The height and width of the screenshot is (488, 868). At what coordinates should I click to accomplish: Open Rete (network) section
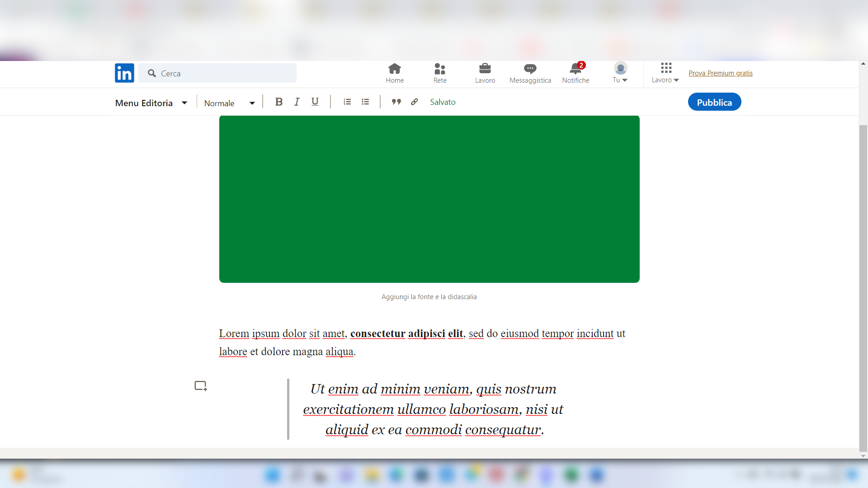tap(439, 73)
